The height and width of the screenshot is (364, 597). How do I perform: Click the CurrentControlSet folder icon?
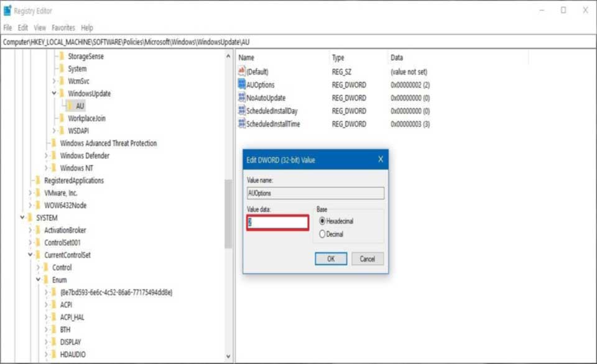[x=38, y=255]
